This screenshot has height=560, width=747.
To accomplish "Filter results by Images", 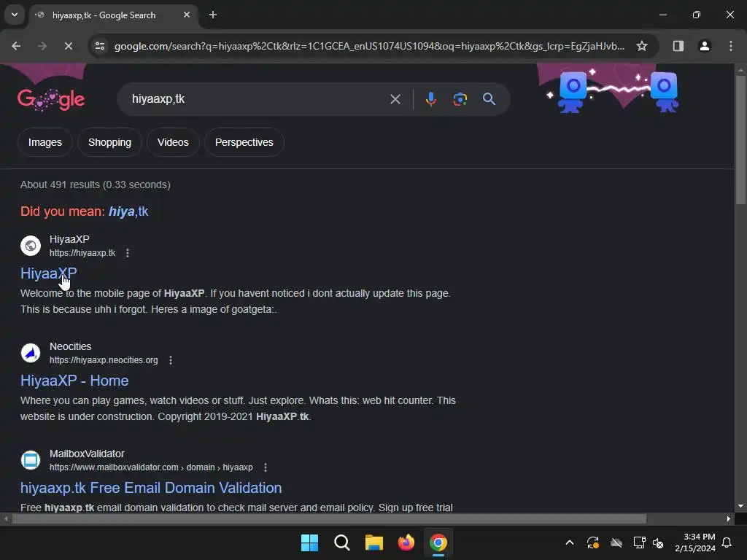I will 44,142.
